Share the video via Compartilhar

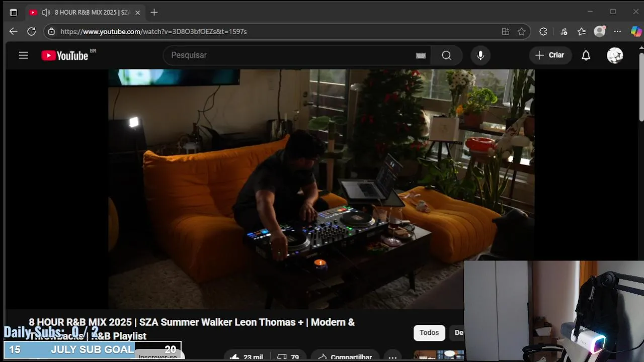345,357
